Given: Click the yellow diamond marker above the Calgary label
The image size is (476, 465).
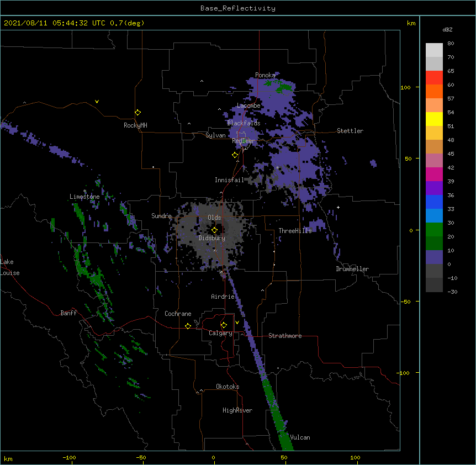Looking at the screenshot, I should coord(224,325).
